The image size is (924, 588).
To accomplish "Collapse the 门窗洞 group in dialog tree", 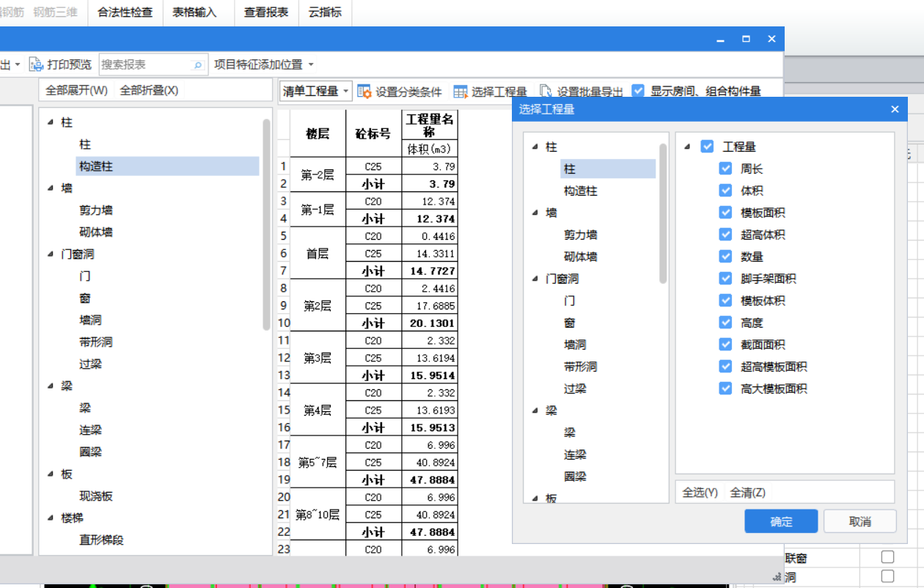I will point(535,279).
